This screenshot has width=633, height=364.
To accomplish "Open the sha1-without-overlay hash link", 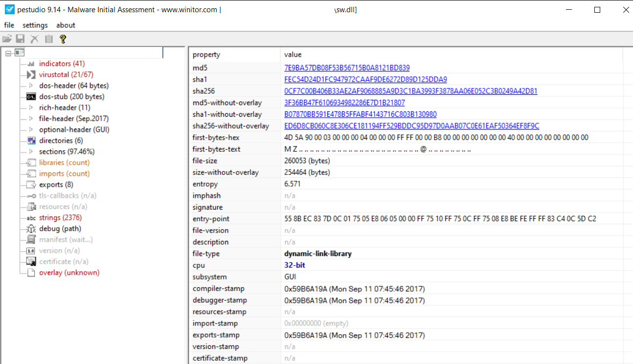I will pyautogui.click(x=361, y=114).
